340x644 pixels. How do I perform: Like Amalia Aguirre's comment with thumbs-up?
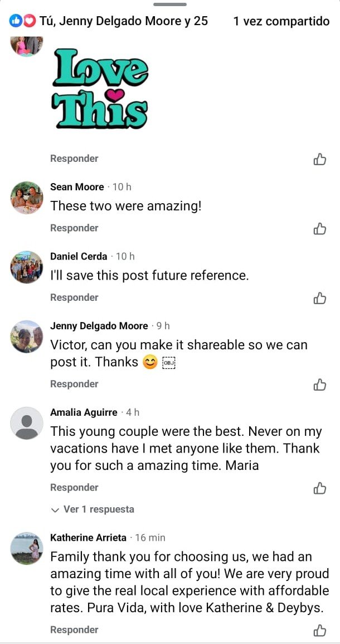pyautogui.click(x=320, y=488)
